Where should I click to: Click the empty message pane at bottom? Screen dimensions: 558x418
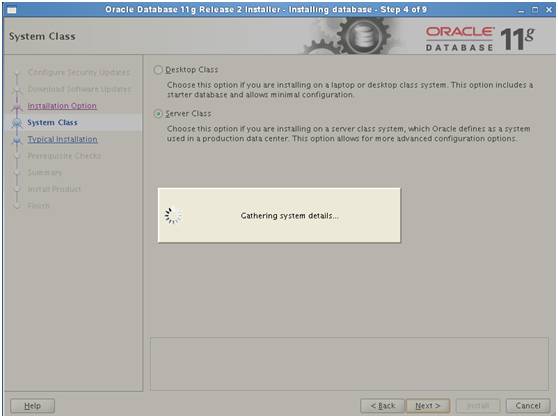[x=349, y=364]
